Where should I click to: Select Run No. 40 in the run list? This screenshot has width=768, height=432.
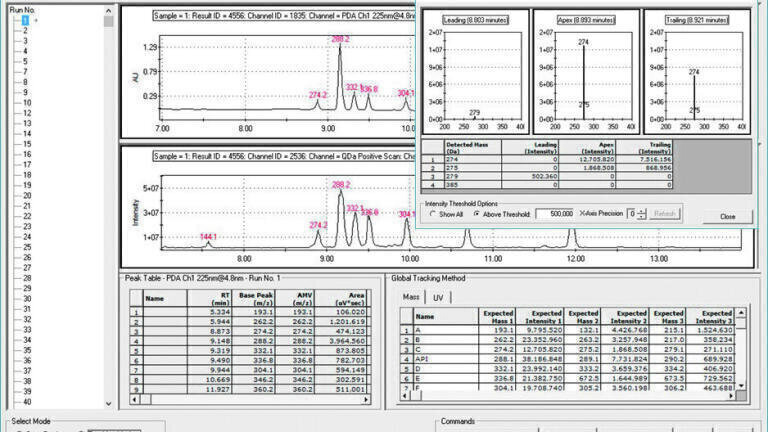pyautogui.click(x=26, y=402)
